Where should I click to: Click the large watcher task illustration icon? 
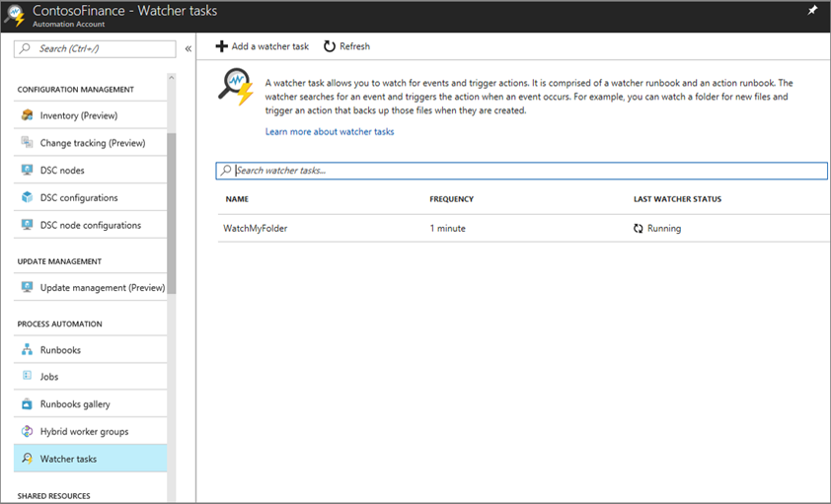coord(236,87)
